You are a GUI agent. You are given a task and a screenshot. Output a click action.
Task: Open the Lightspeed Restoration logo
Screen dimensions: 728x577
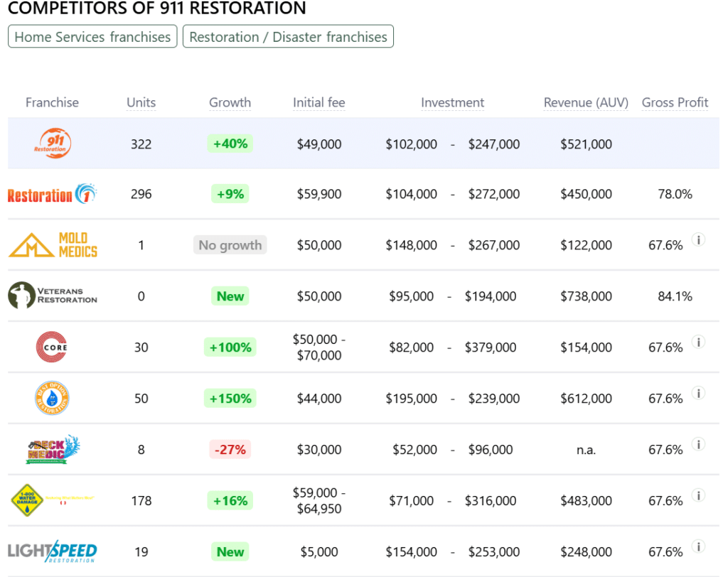(x=53, y=551)
